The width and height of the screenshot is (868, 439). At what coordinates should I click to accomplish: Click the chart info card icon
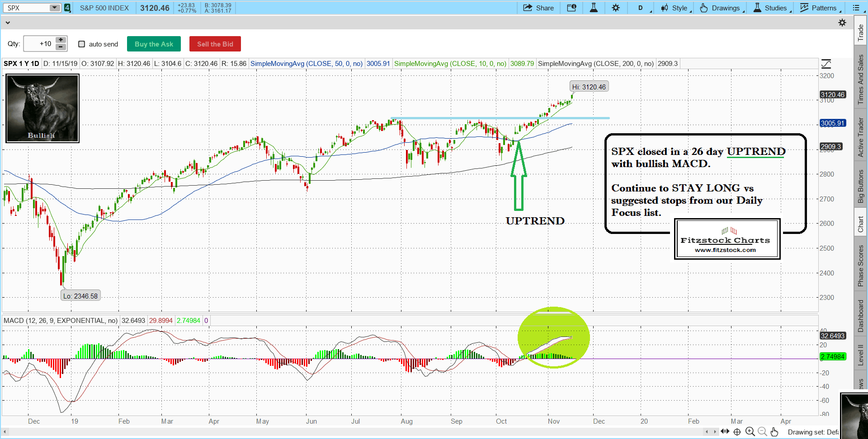point(571,8)
